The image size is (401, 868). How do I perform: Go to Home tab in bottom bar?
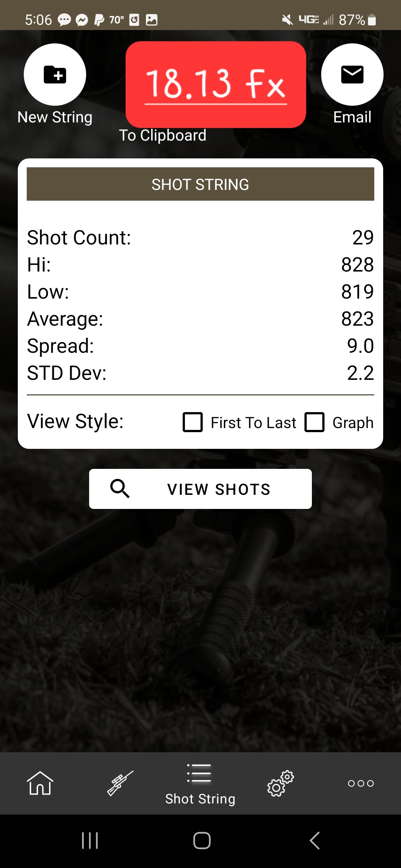pos(40,783)
